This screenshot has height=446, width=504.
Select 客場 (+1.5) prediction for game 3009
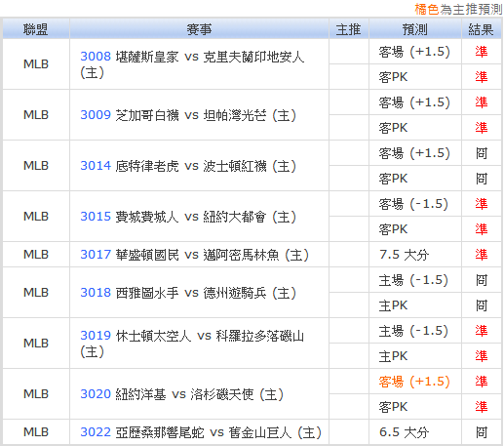click(414, 102)
